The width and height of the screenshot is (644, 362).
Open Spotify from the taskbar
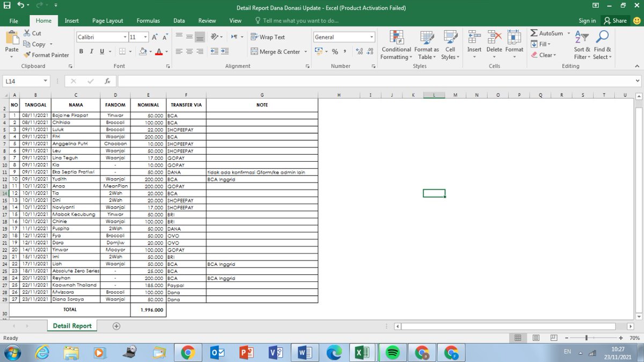click(x=393, y=353)
